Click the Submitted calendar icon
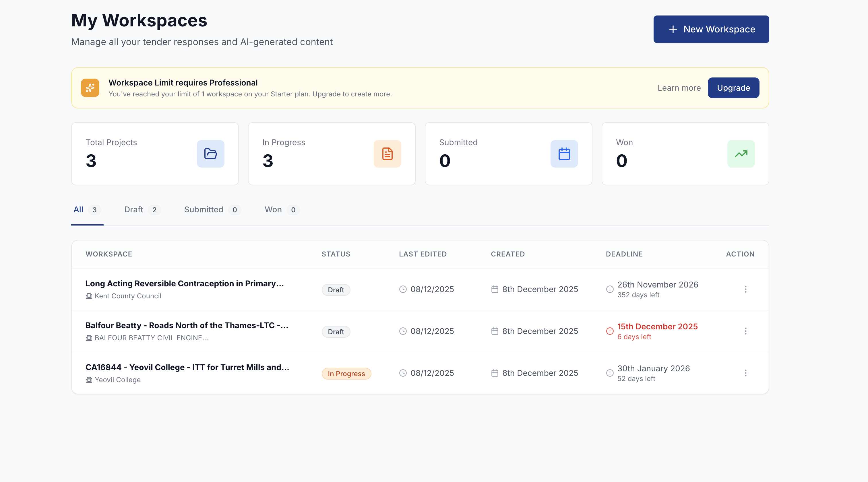The width and height of the screenshot is (868, 482). tap(564, 154)
